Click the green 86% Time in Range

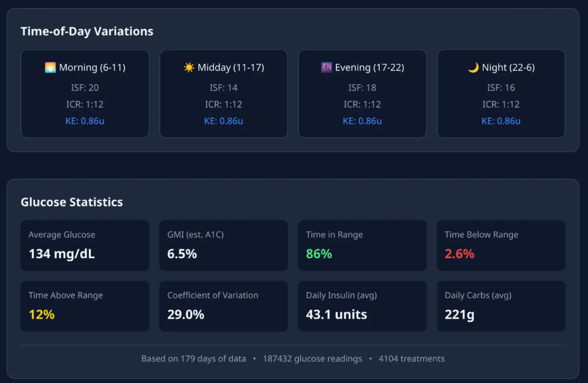(319, 254)
